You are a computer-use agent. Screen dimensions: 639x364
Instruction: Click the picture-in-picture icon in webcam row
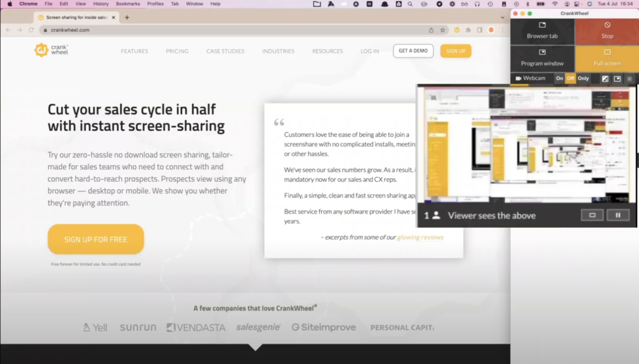click(x=617, y=78)
